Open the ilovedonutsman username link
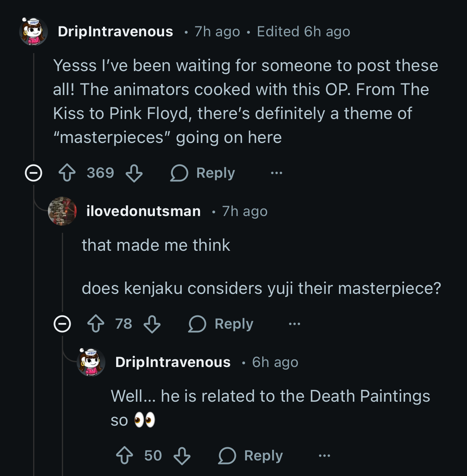467x476 pixels. 143,211
